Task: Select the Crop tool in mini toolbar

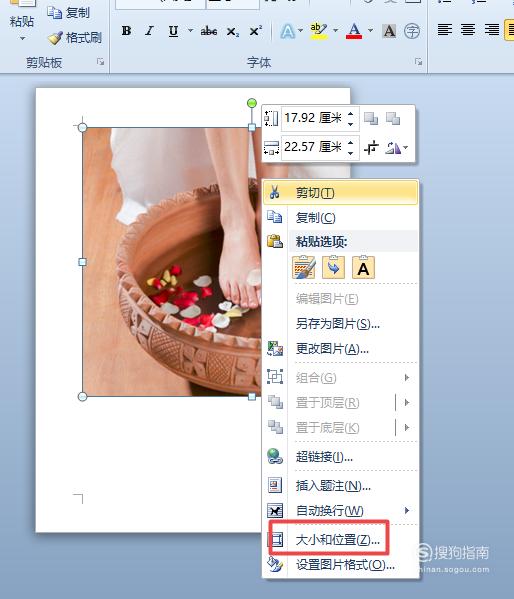Action: pyautogui.click(x=371, y=147)
